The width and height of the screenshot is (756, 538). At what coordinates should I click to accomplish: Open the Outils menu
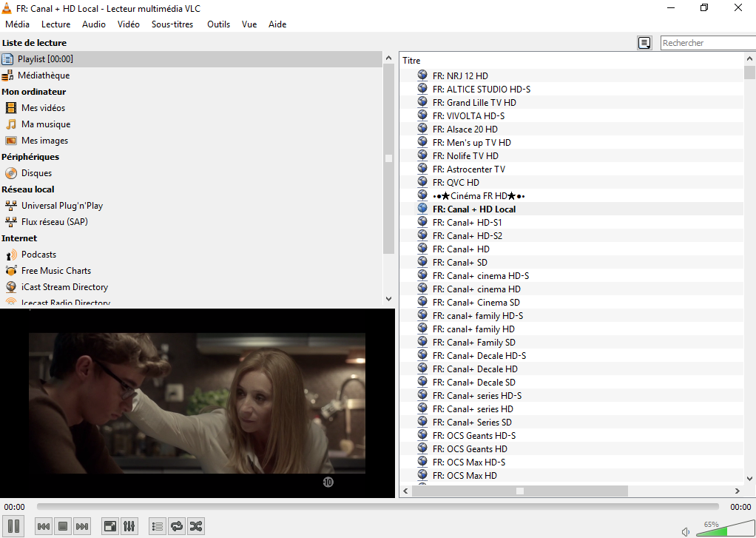[218, 24]
